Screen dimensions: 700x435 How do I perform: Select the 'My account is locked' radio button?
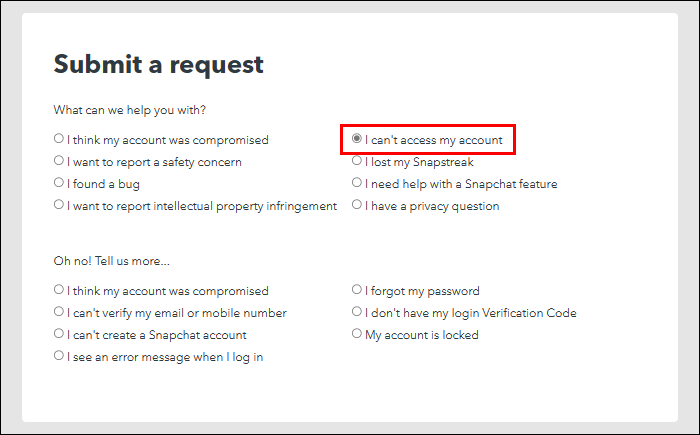click(357, 334)
